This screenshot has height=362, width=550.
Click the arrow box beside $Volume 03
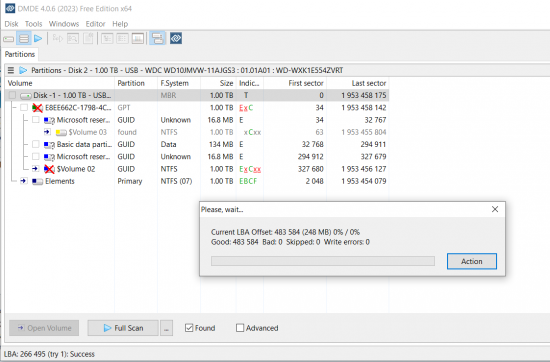click(x=47, y=132)
